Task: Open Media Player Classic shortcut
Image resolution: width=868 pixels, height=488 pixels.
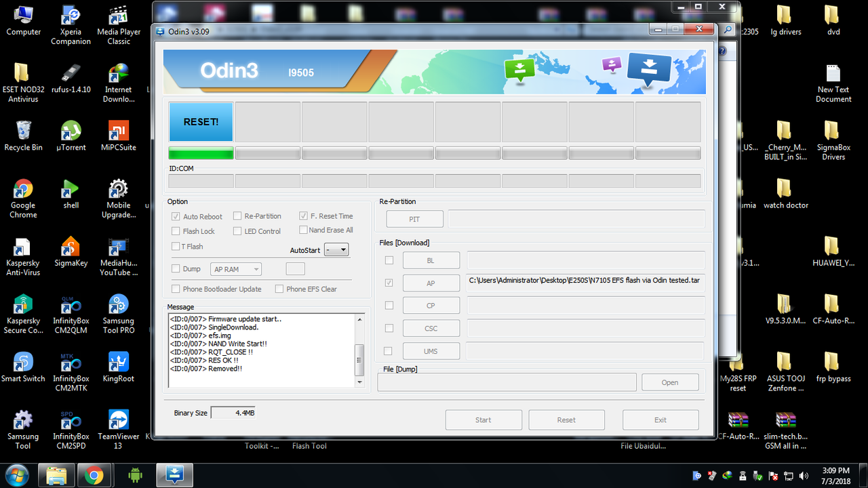Action: [x=119, y=25]
